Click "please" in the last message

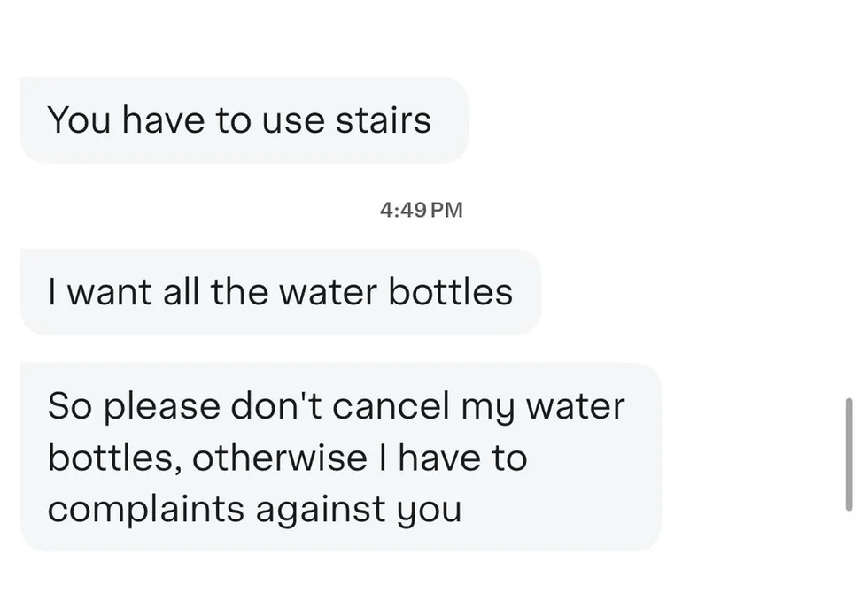pos(163,407)
